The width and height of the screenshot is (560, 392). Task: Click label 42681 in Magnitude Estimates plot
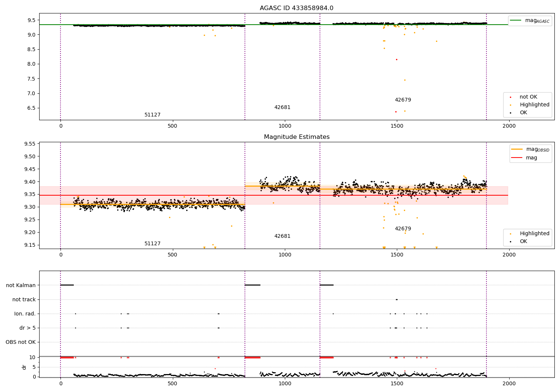coord(282,236)
